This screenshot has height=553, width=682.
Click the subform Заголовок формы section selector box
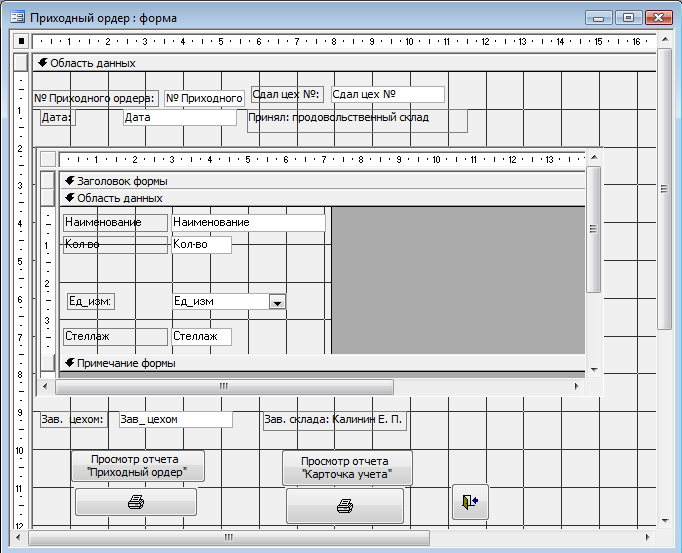click(x=48, y=180)
